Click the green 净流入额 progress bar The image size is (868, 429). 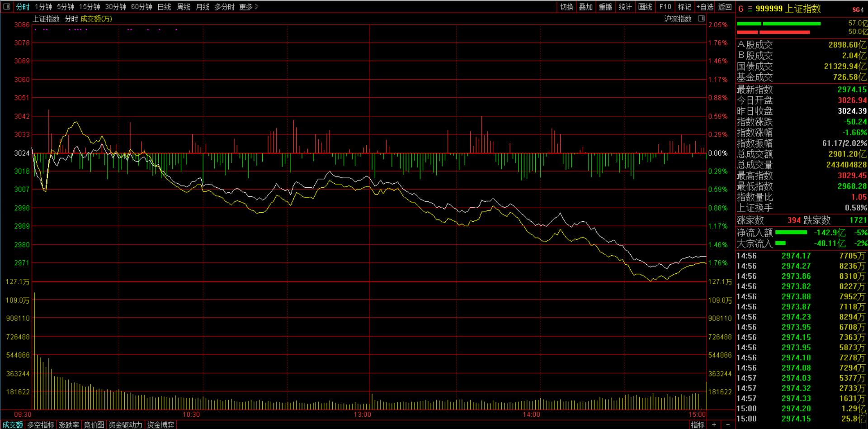(791, 233)
